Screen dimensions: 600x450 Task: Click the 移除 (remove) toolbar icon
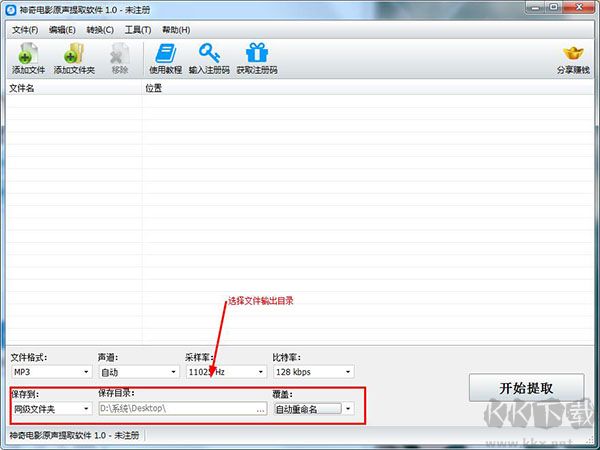[x=120, y=58]
